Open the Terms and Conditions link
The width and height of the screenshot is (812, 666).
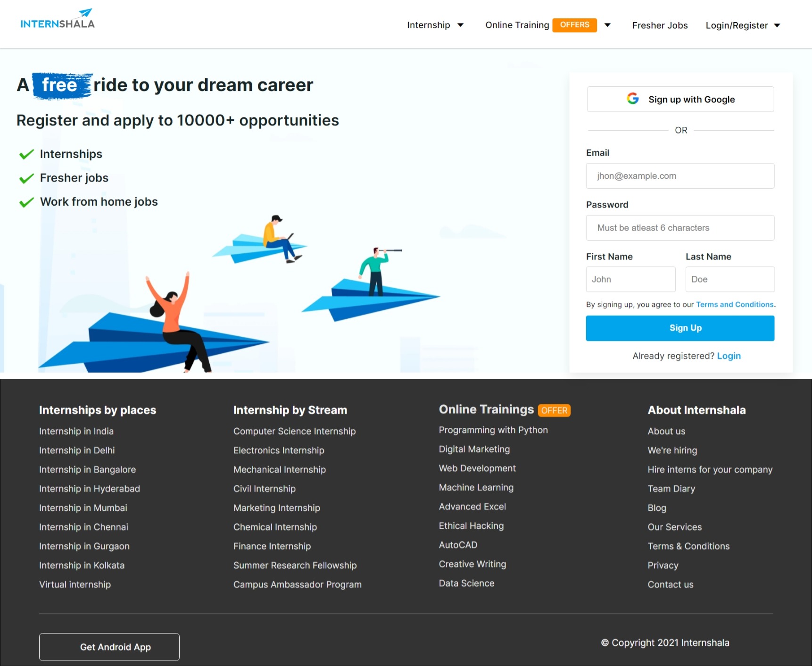[x=735, y=305]
